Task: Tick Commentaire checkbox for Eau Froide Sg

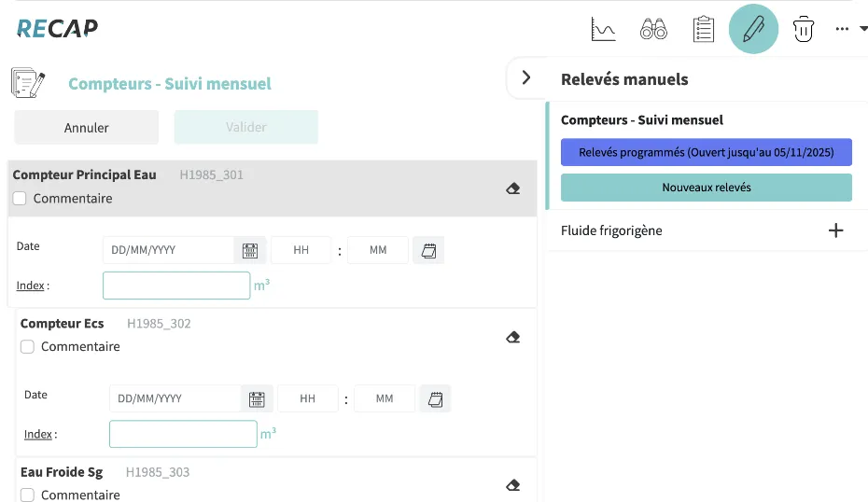Action: point(28,495)
